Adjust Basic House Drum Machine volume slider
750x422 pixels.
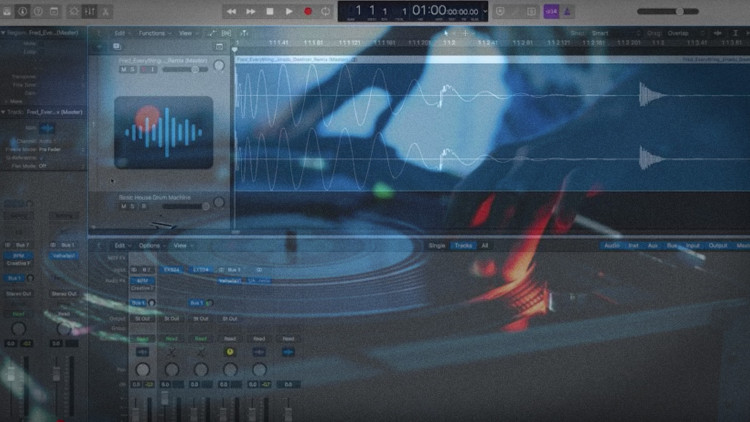point(186,206)
